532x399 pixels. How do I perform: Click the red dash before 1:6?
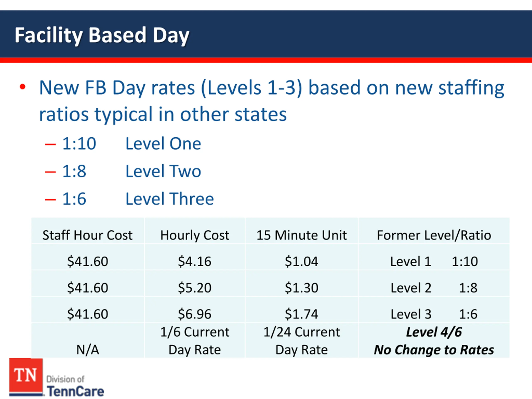click(50, 199)
